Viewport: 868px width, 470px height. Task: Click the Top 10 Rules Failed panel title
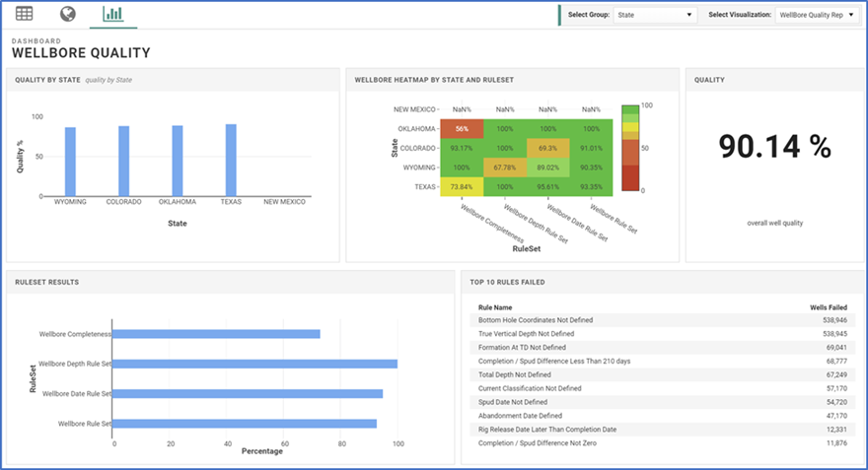[508, 282]
